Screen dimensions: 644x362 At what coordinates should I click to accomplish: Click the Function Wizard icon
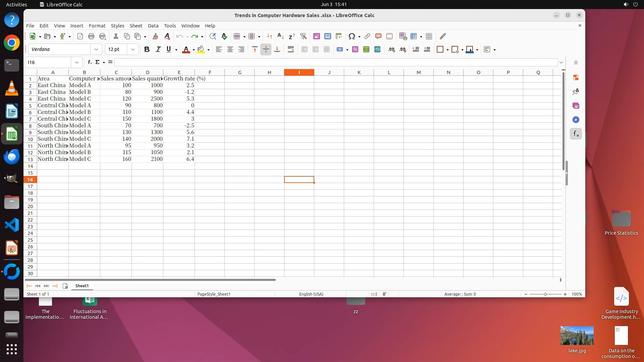[90, 62]
